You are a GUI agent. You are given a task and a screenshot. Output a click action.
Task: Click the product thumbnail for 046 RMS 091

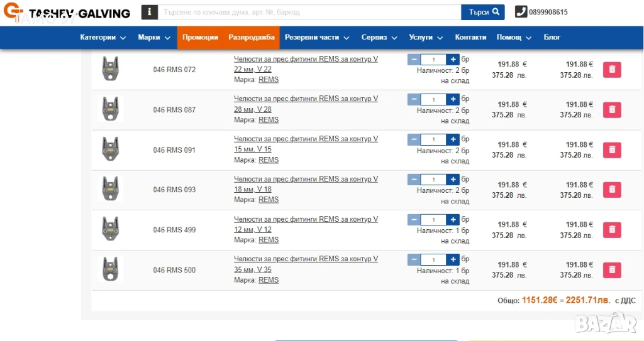[x=111, y=149]
